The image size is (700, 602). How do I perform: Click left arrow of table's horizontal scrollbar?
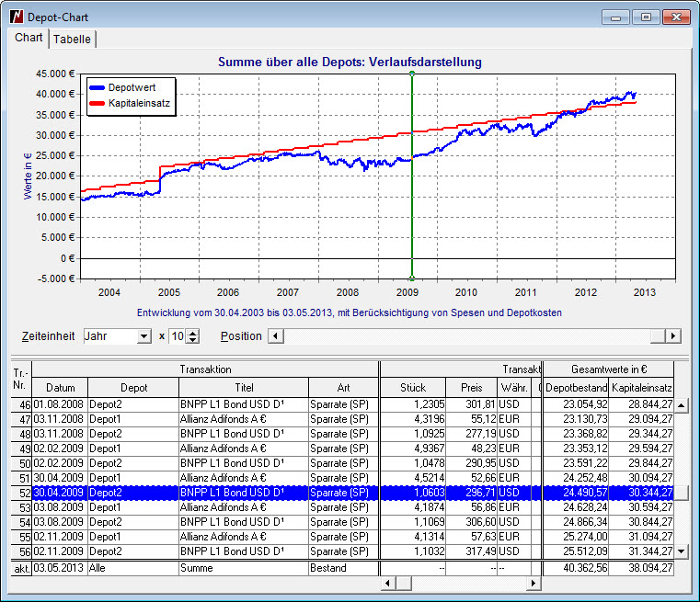tap(388, 584)
